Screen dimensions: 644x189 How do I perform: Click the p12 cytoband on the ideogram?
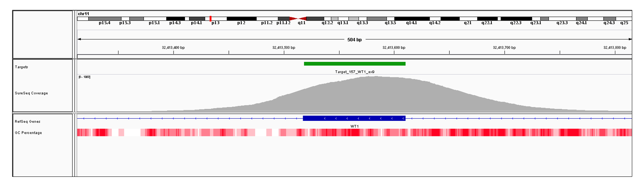click(241, 18)
